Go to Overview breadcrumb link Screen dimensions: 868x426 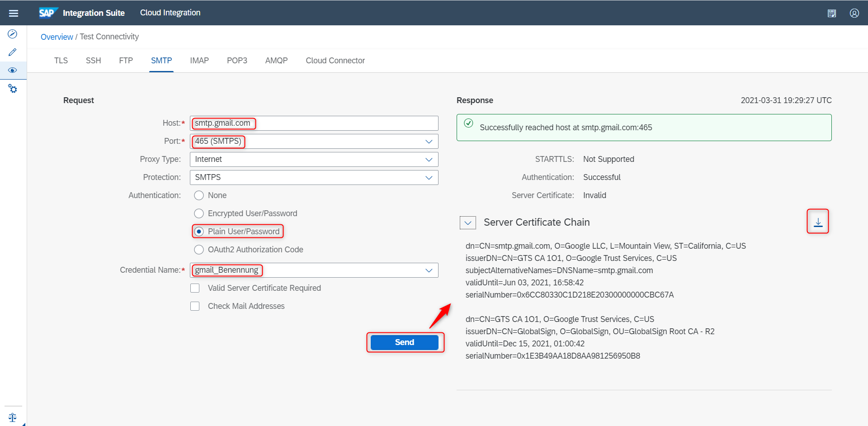pyautogui.click(x=57, y=37)
